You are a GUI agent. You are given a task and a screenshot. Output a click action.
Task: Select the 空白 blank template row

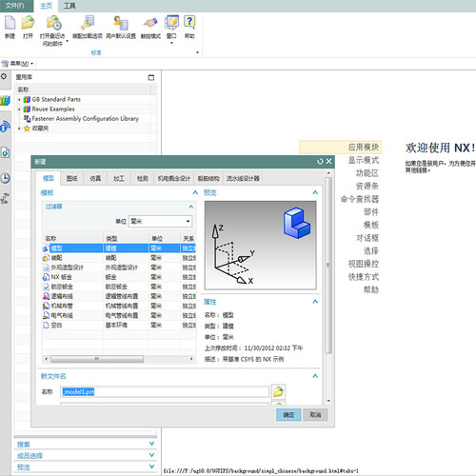[119, 325]
